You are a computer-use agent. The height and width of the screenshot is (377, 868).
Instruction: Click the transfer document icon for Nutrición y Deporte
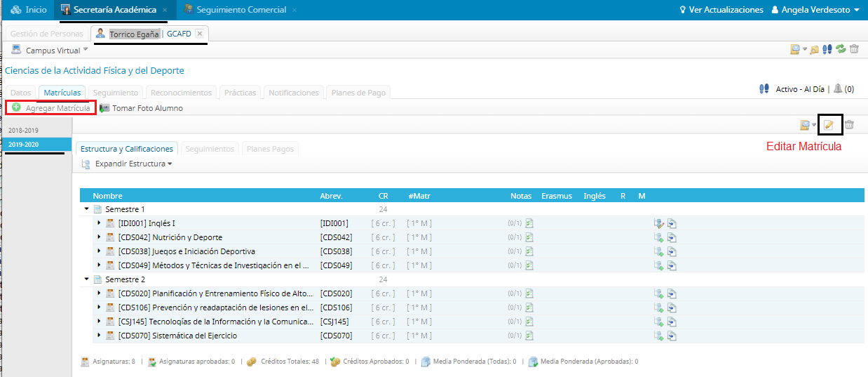672,237
